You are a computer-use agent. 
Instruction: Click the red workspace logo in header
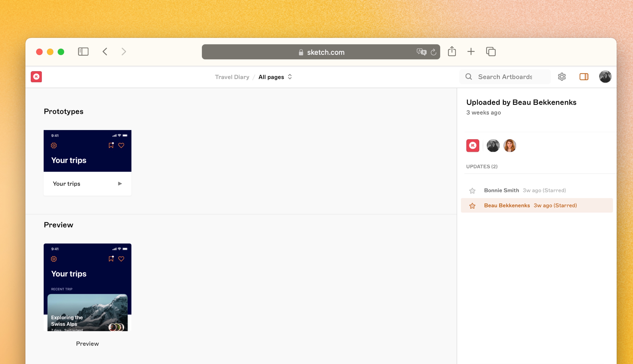point(36,77)
